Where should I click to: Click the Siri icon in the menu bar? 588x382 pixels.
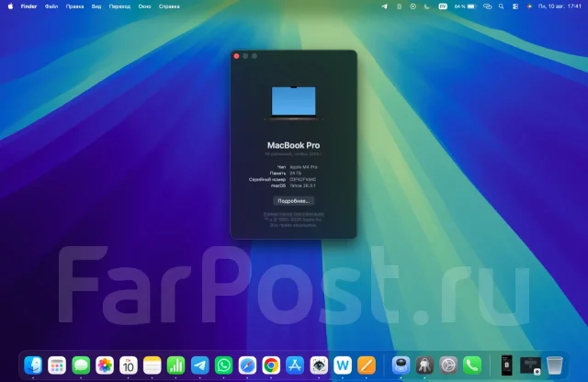[529, 6]
